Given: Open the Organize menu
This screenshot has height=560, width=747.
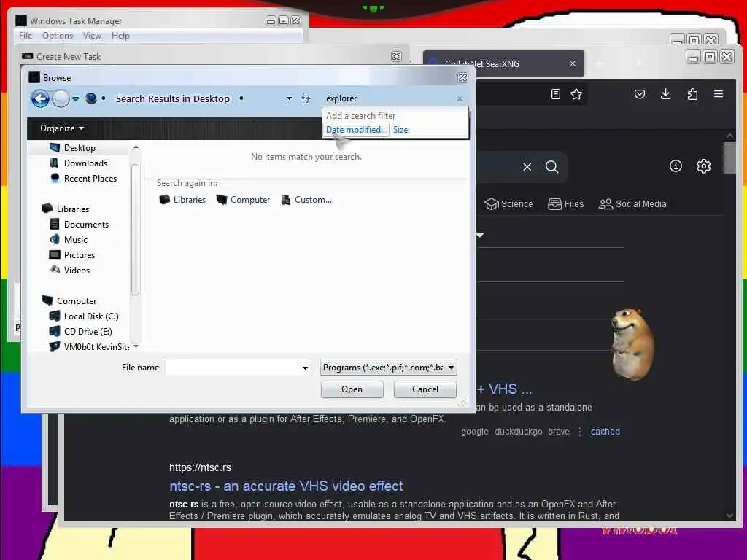Looking at the screenshot, I should (62, 128).
